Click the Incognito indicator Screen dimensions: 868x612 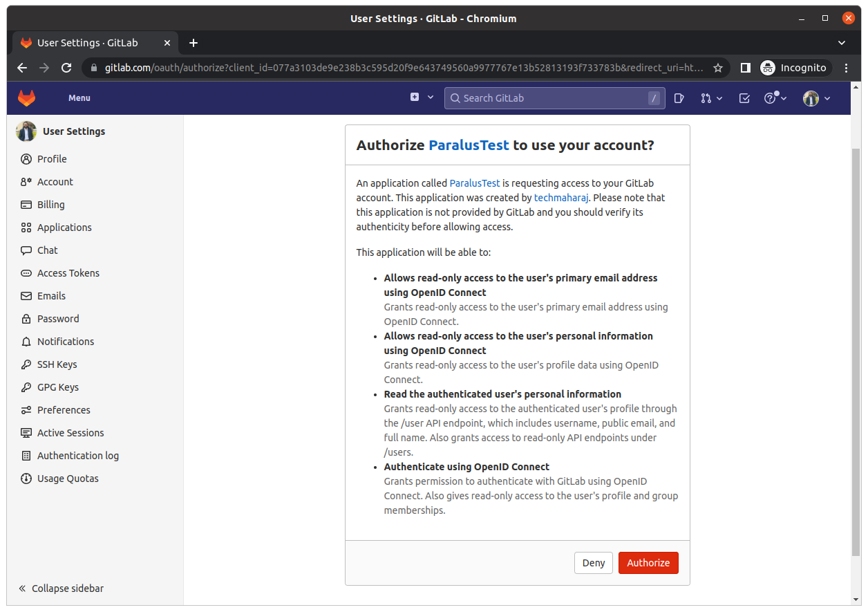pos(795,68)
